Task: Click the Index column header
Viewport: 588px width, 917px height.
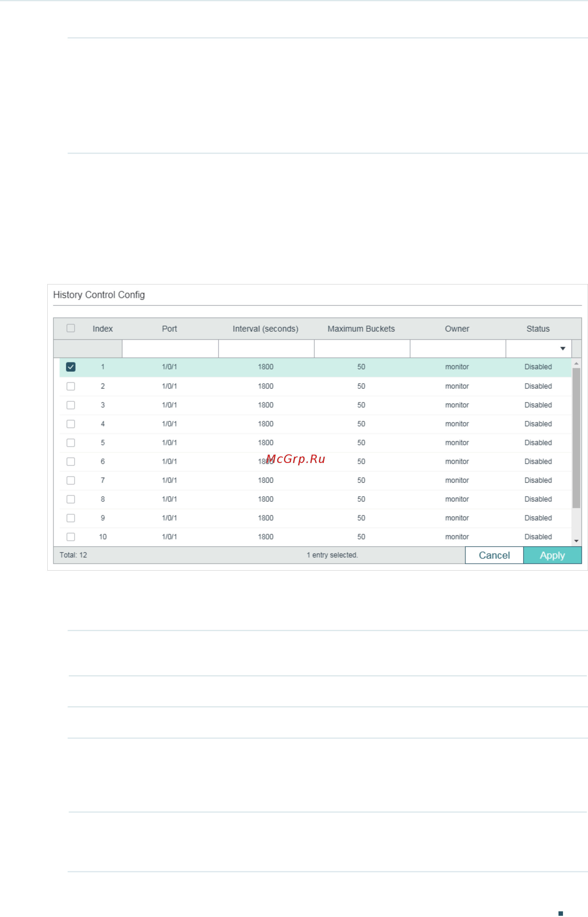Action: click(x=103, y=329)
